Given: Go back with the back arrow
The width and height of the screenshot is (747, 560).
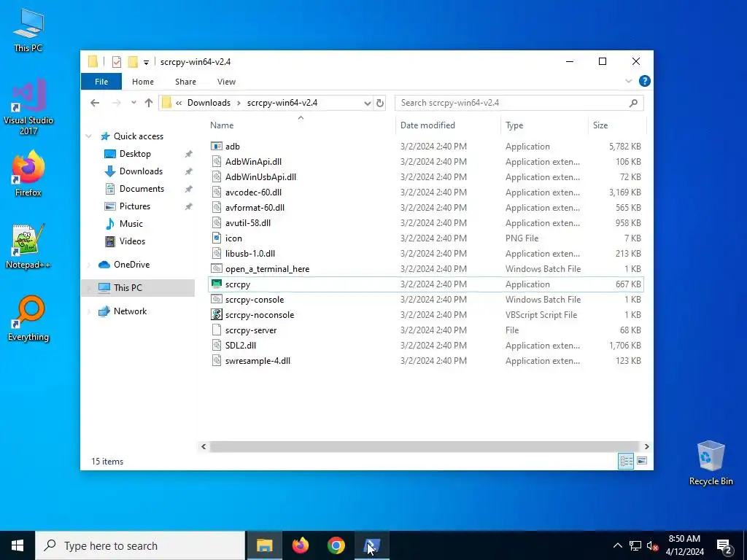Looking at the screenshot, I should [x=95, y=103].
